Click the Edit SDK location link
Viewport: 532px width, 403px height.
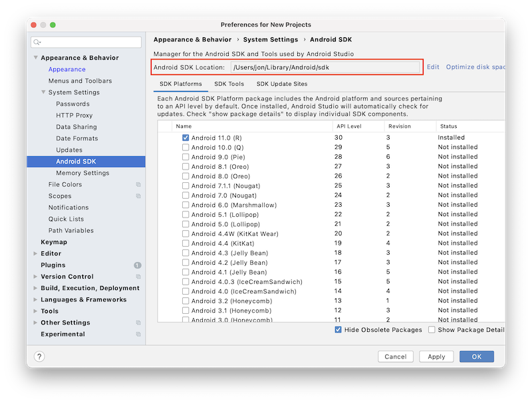click(433, 67)
